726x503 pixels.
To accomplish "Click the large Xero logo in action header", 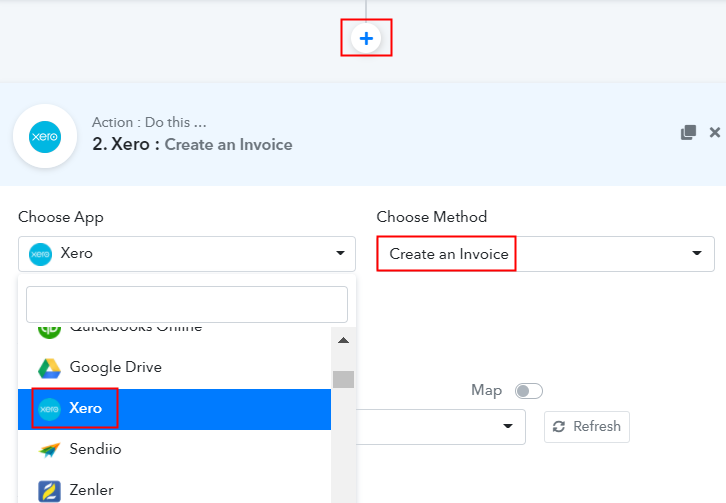I will [45, 136].
